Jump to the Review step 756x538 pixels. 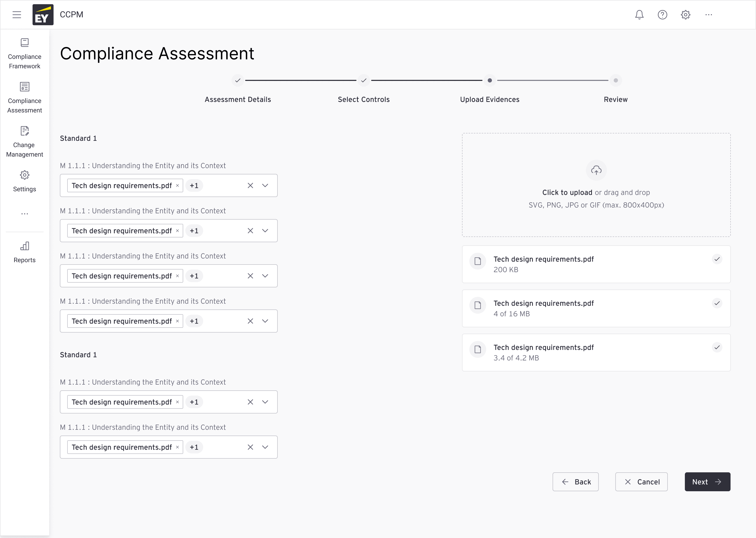click(615, 80)
